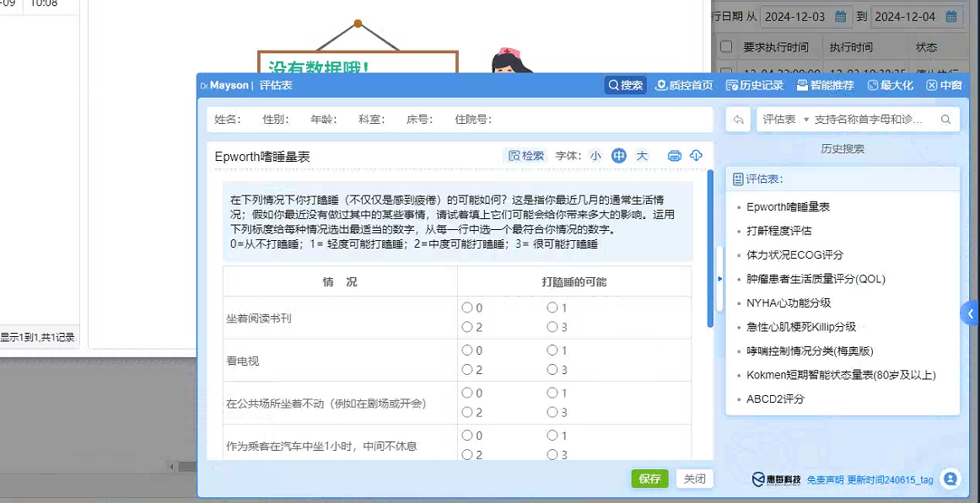Screen dimensions: 980x503
Task: Click the 搜索 search button in header
Action: pyautogui.click(x=626, y=85)
